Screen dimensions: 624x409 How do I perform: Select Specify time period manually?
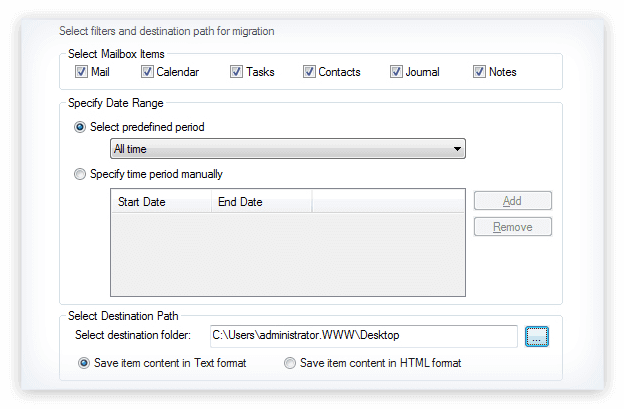pyautogui.click(x=81, y=174)
